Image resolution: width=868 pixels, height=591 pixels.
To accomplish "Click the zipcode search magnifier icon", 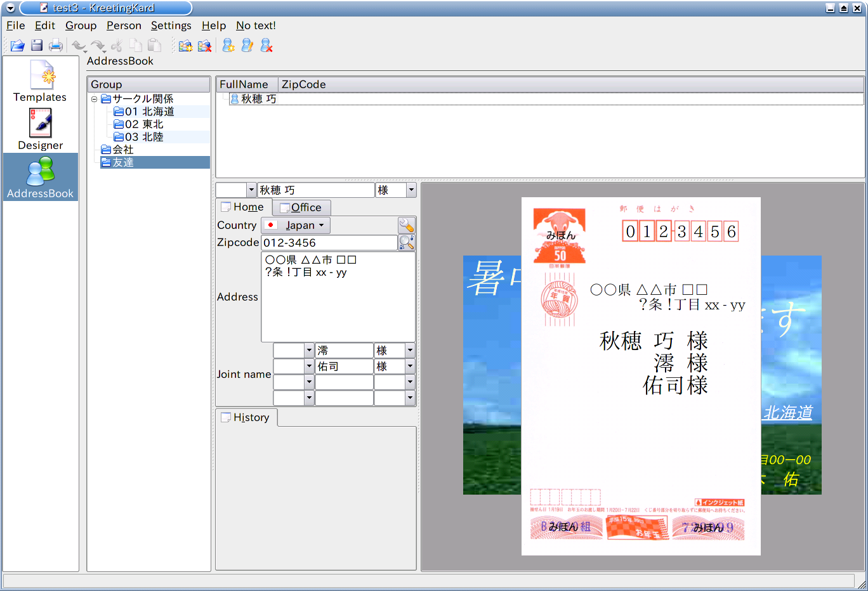I will (407, 242).
